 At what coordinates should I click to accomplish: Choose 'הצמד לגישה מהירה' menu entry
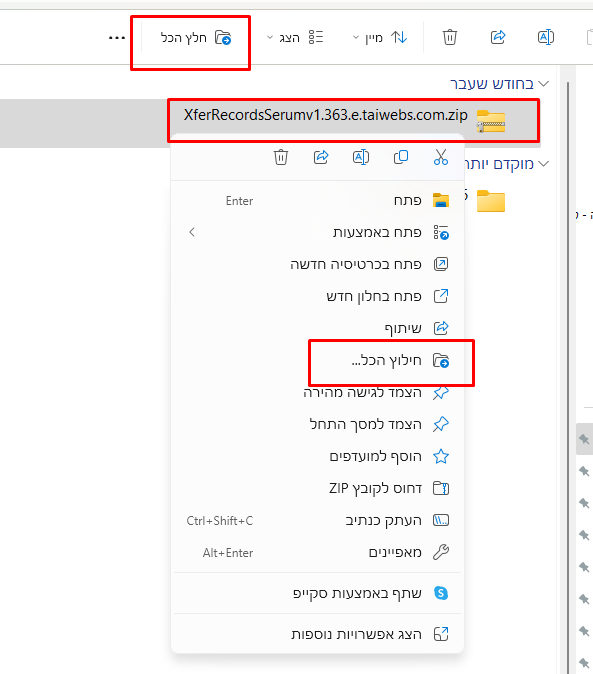(318, 392)
